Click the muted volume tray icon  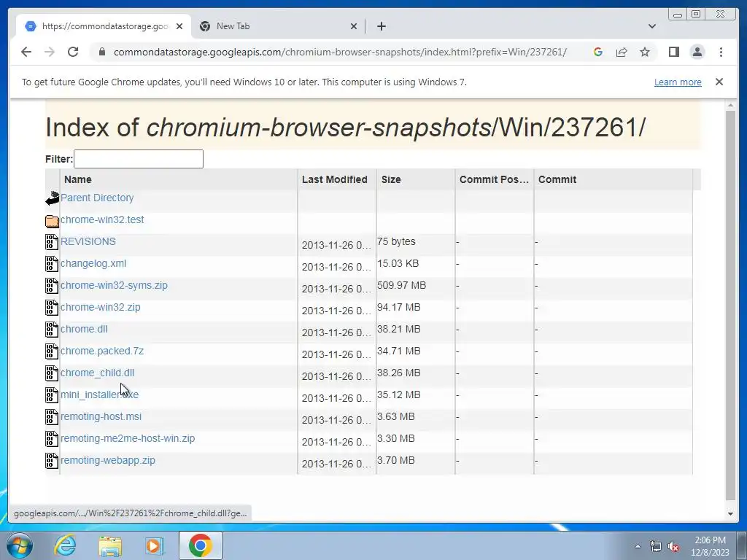pos(673,546)
